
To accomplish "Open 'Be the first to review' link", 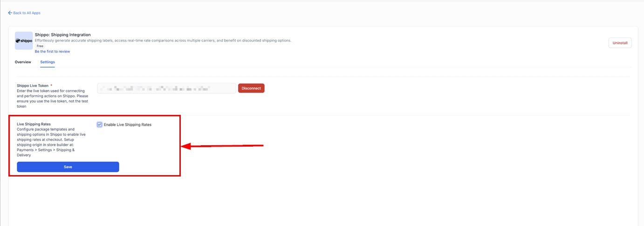I will click(x=52, y=51).
